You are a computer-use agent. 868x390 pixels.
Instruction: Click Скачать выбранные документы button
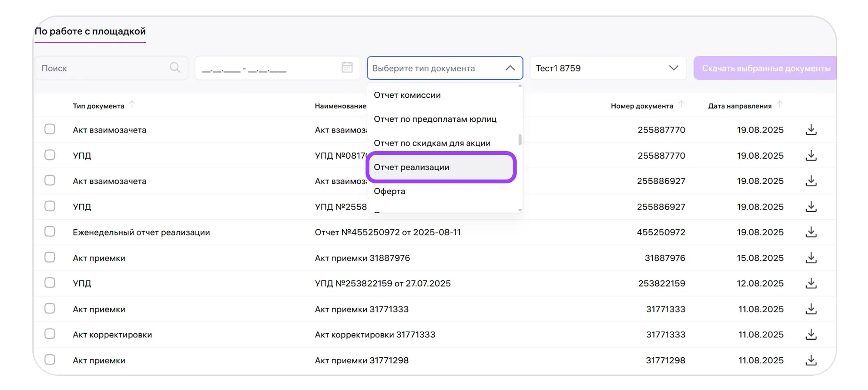coord(766,68)
